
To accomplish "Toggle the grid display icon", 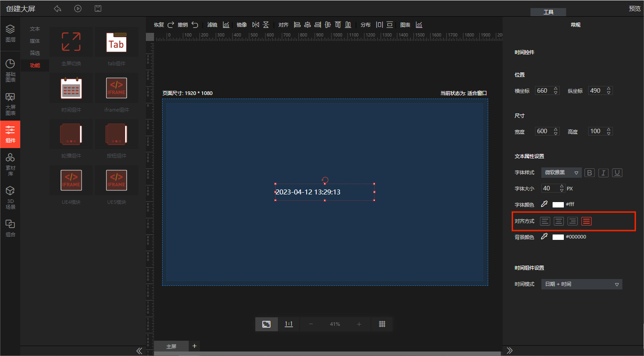I will pos(382,324).
